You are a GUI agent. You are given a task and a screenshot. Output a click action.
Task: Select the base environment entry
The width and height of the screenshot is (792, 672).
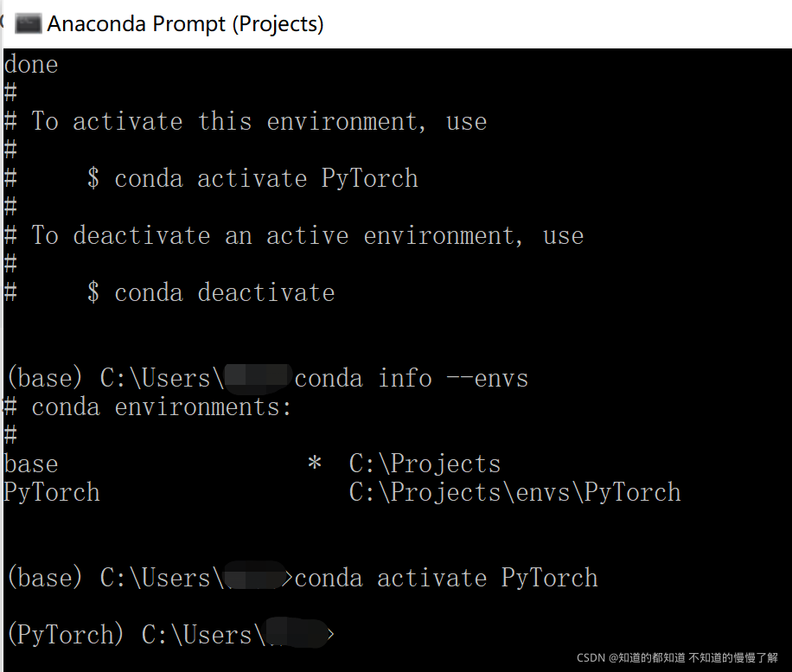(29, 464)
